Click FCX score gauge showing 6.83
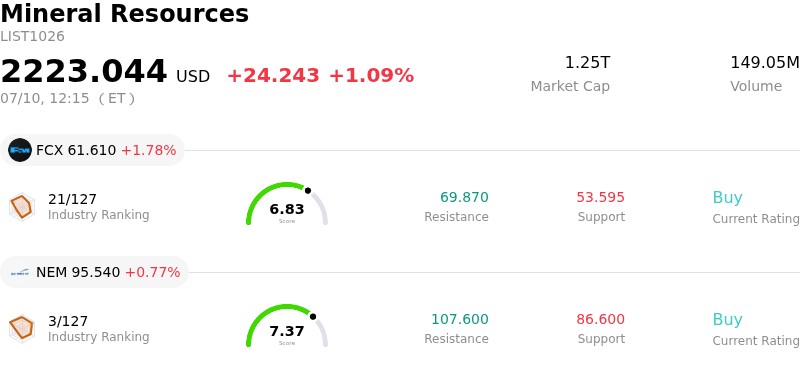The height and width of the screenshot is (366, 800). tap(287, 204)
